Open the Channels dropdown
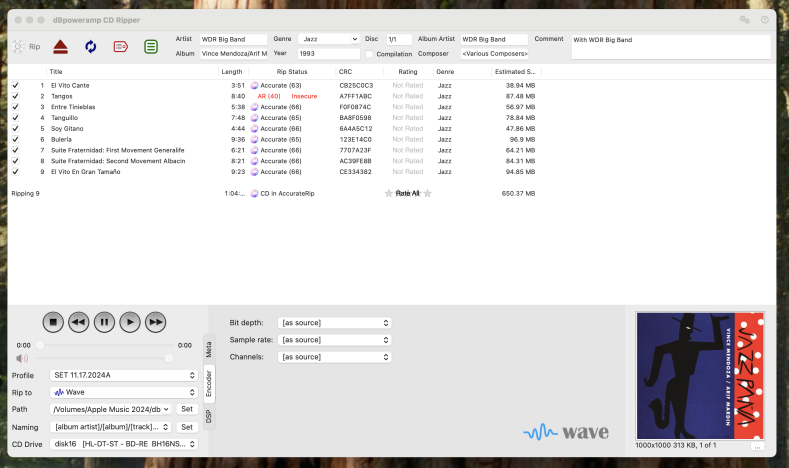This screenshot has width=789, height=468. tap(335, 357)
